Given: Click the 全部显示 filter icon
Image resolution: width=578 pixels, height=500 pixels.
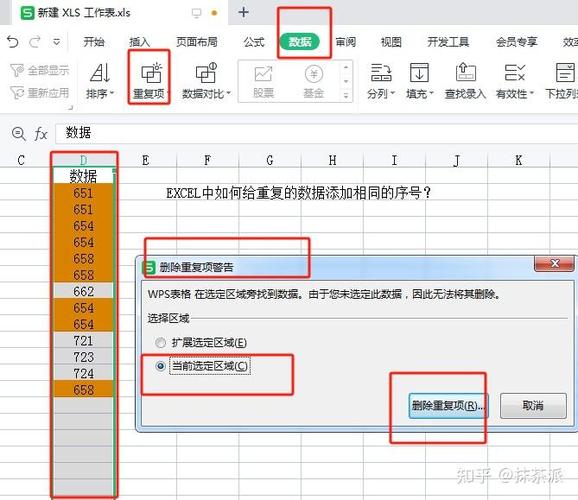Looking at the screenshot, I should click(17, 70).
